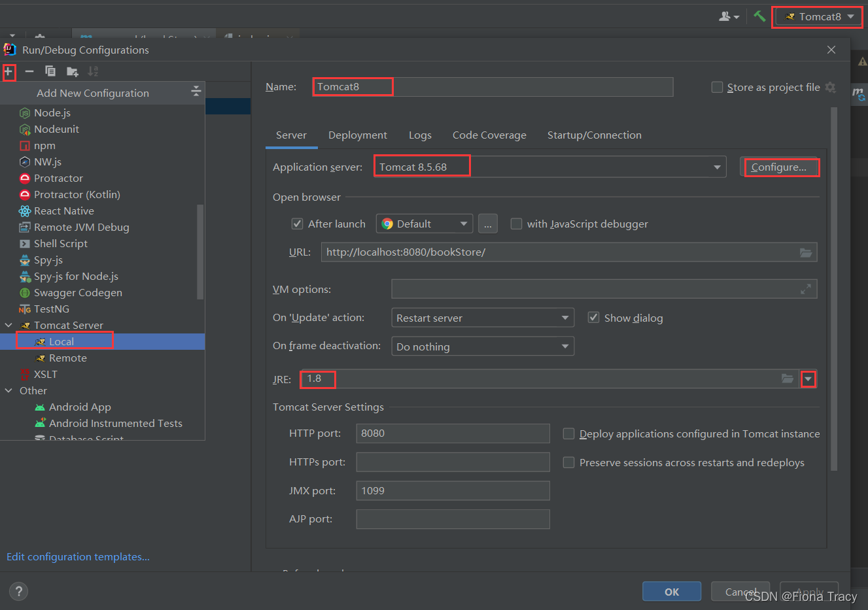The height and width of the screenshot is (610, 868).
Task: Toggle Show dialog checkbox
Action: (x=593, y=317)
